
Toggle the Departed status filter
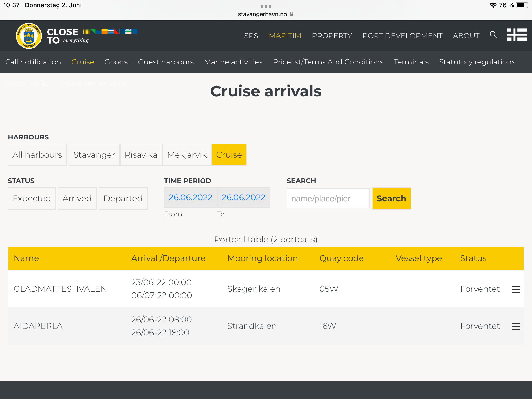[x=123, y=198]
